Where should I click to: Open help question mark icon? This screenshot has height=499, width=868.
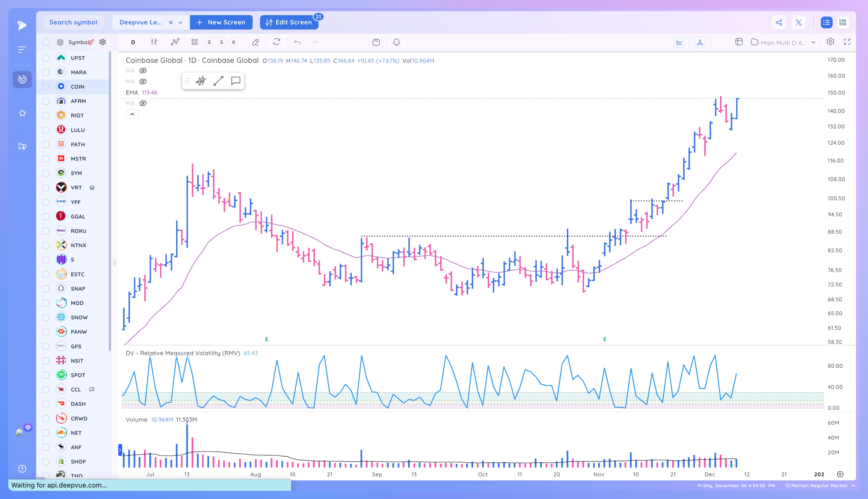(22, 469)
